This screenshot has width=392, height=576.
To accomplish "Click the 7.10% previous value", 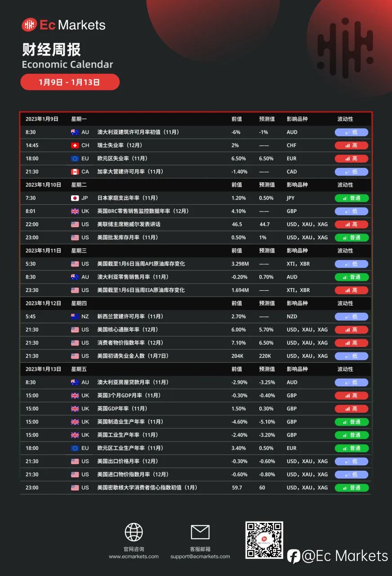I will point(239,342).
